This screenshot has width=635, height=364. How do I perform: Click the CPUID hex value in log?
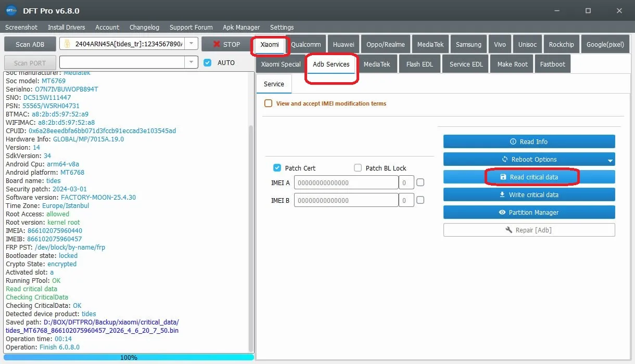102,131
